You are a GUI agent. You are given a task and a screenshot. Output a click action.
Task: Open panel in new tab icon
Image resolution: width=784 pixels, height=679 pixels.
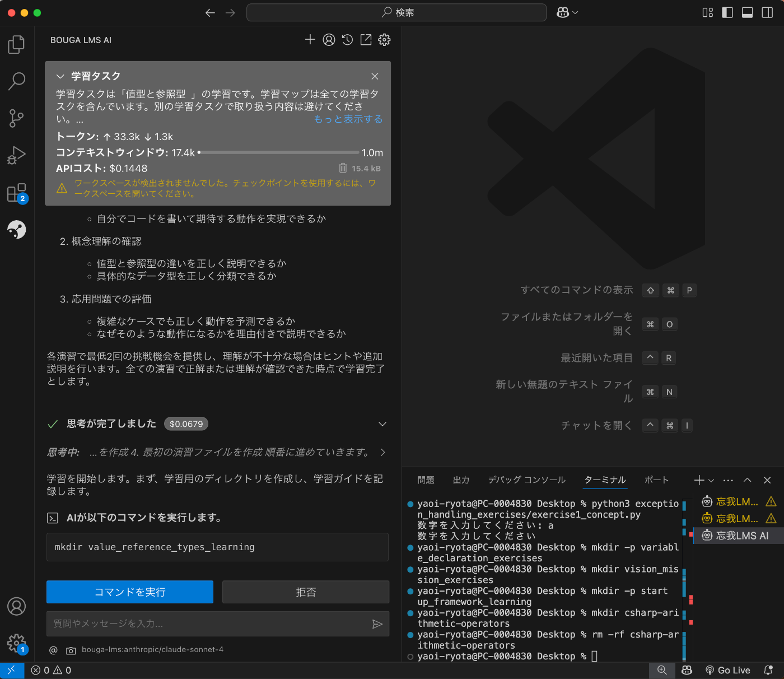point(366,40)
